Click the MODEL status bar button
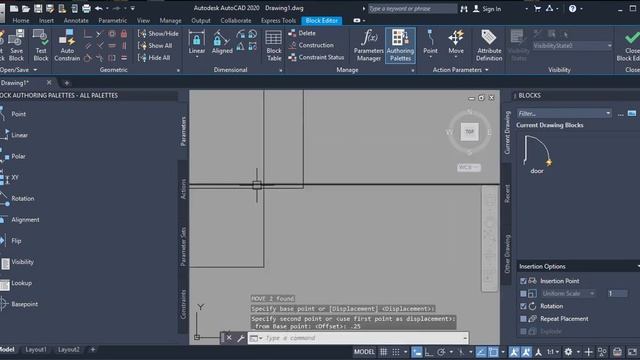Screen dimensions: 640x360 click(364, 352)
